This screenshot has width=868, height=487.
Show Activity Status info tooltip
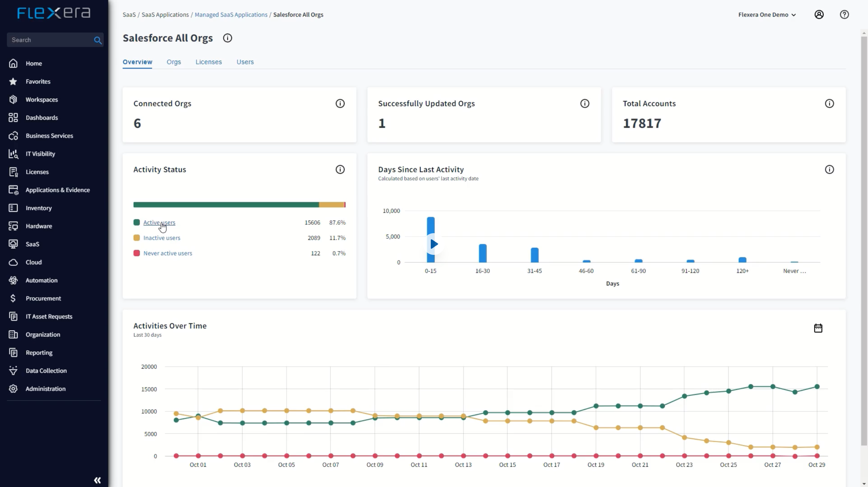pos(340,169)
